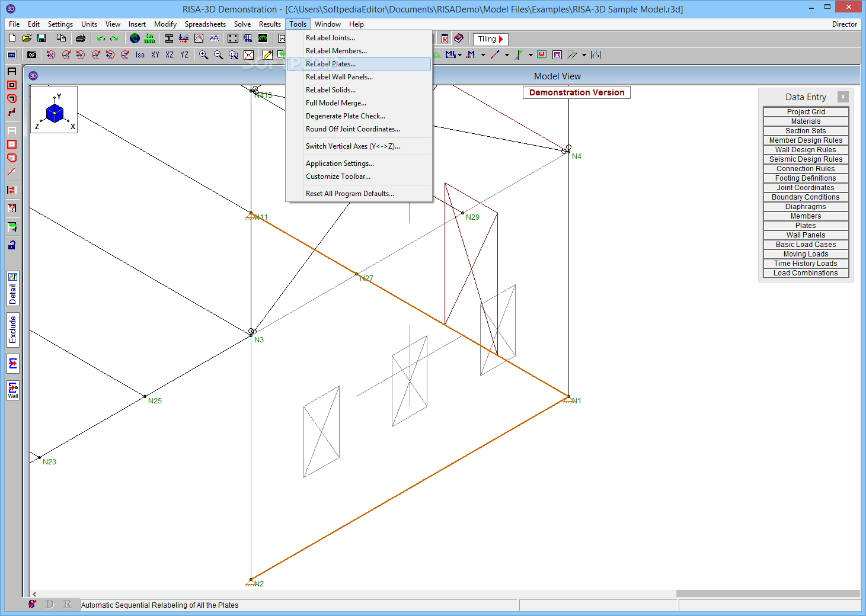Open the I-beam section sets icon
The image size is (866, 616).
pos(169,38)
